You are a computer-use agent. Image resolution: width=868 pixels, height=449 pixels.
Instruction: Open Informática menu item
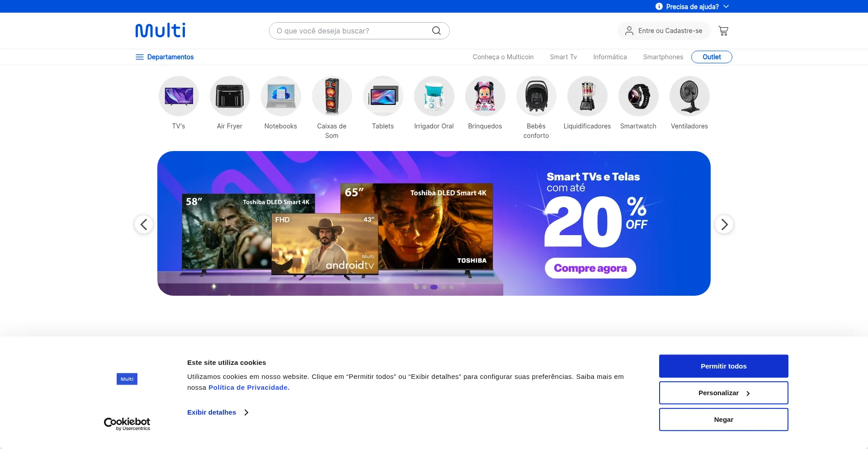610,57
